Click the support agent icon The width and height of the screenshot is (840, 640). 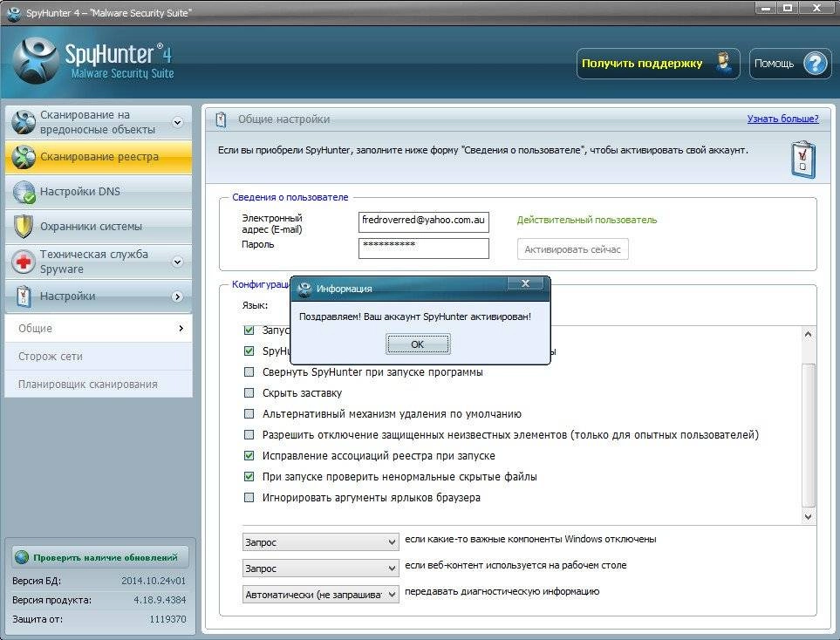click(724, 63)
